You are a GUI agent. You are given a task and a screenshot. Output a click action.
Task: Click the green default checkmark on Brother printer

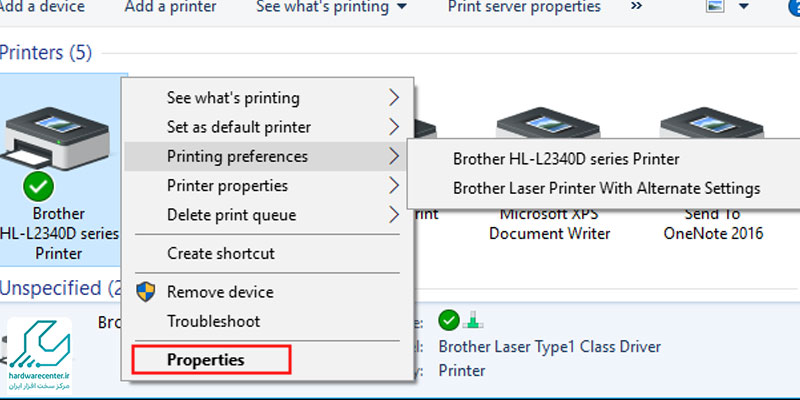[x=38, y=186]
